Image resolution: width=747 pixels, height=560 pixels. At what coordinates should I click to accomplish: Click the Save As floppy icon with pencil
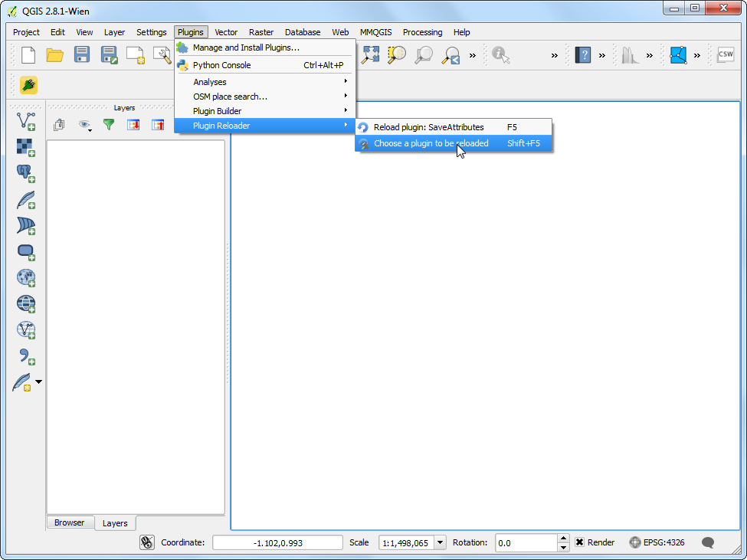[109, 54]
